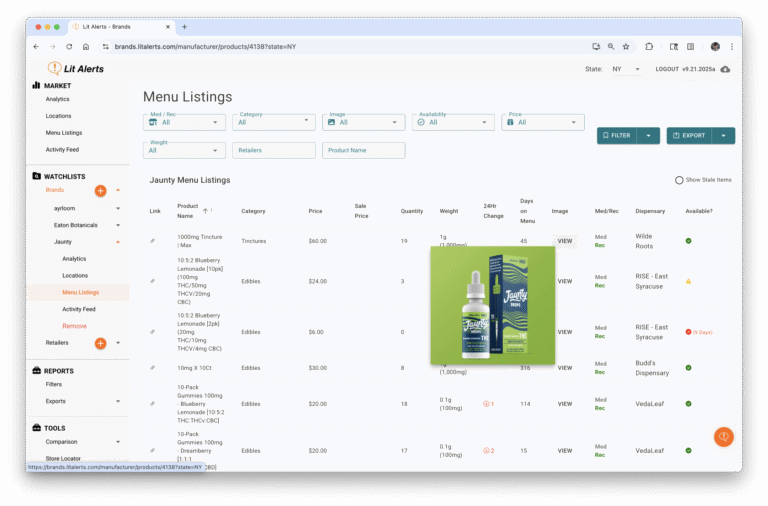
Task: Open the link icon for 1000mg Tincture row
Action: pos(153,241)
